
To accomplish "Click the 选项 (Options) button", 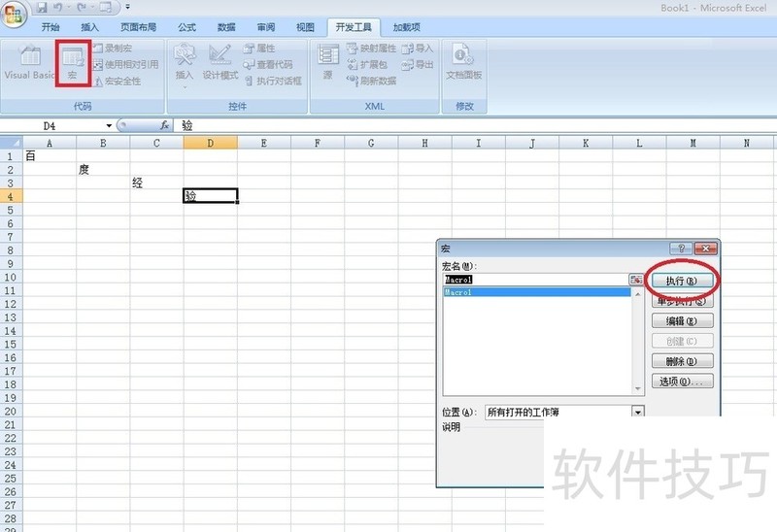I will pyautogui.click(x=683, y=381).
